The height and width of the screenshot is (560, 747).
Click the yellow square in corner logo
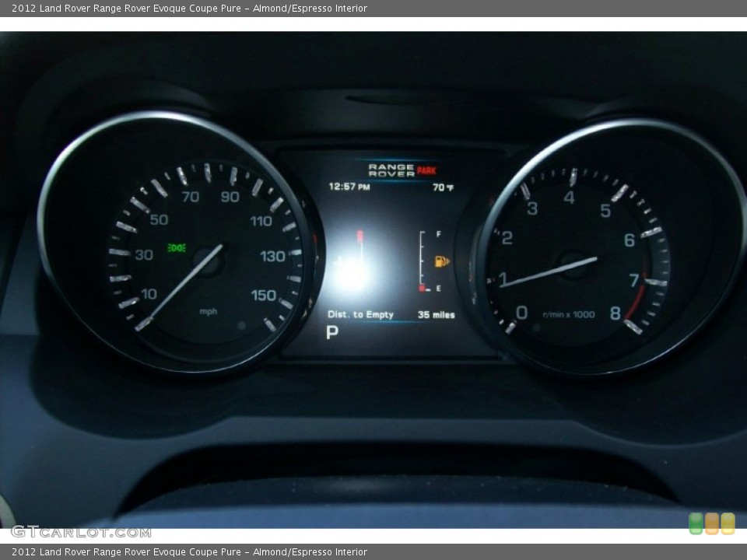click(728, 523)
